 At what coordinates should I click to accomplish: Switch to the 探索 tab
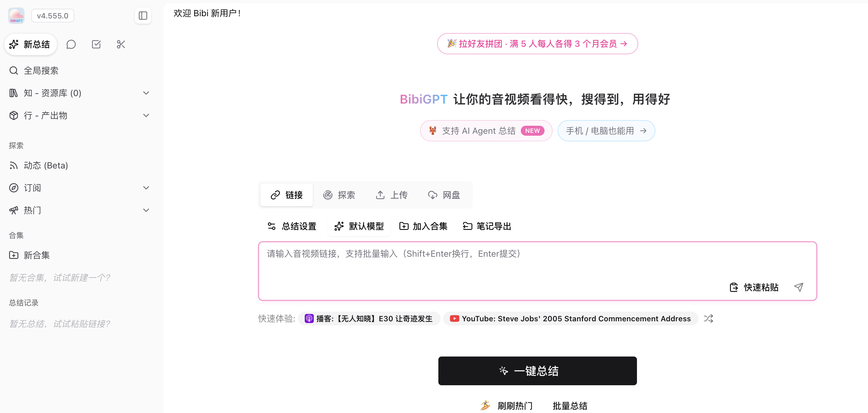click(339, 195)
